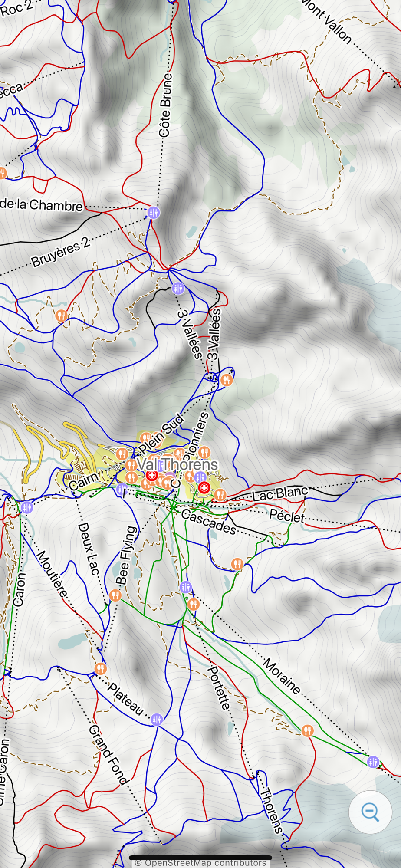Tap the lift station icon above 3 Vallées labels
Viewport: 401px width, 868px height.
pos(178,288)
